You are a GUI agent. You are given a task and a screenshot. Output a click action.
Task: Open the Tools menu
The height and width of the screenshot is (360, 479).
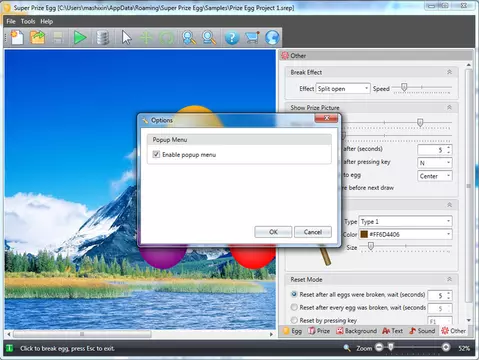click(x=28, y=21)
